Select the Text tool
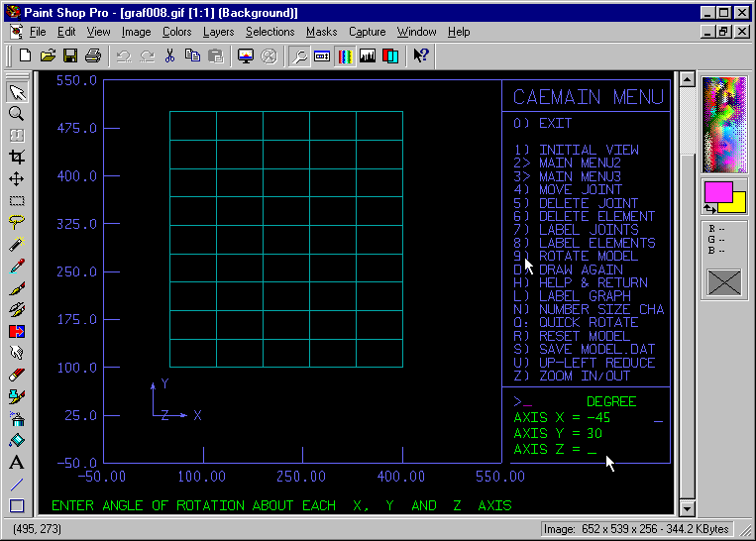 pyautogui.click(x=16, y=462)
